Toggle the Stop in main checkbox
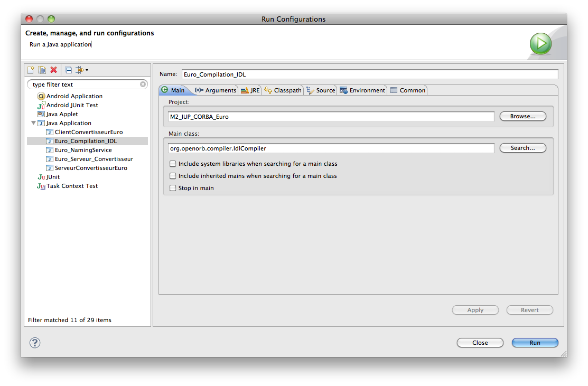The image size is (588, 386). coord(173,188)
